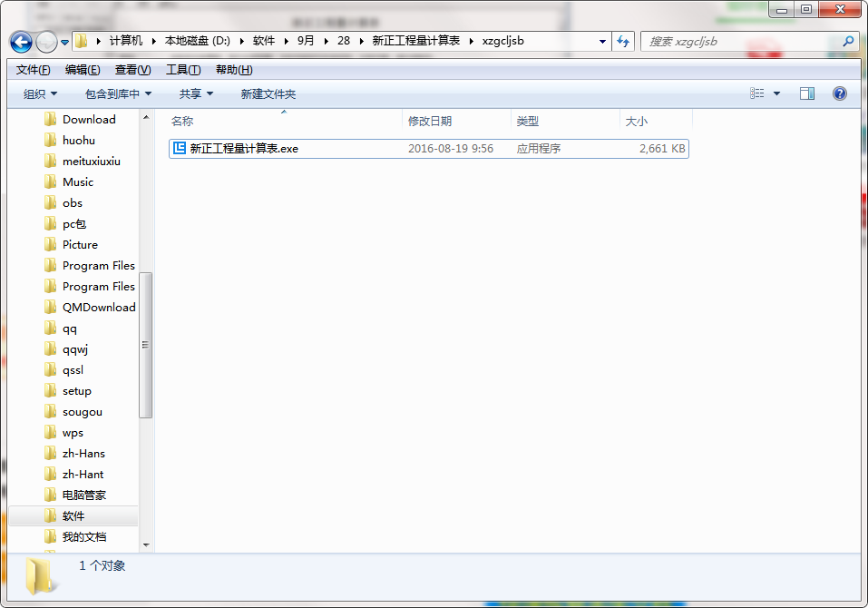Expand the arrow after 9月 breadcrumb
Screen dimensions: 868x608
[326, 41]
